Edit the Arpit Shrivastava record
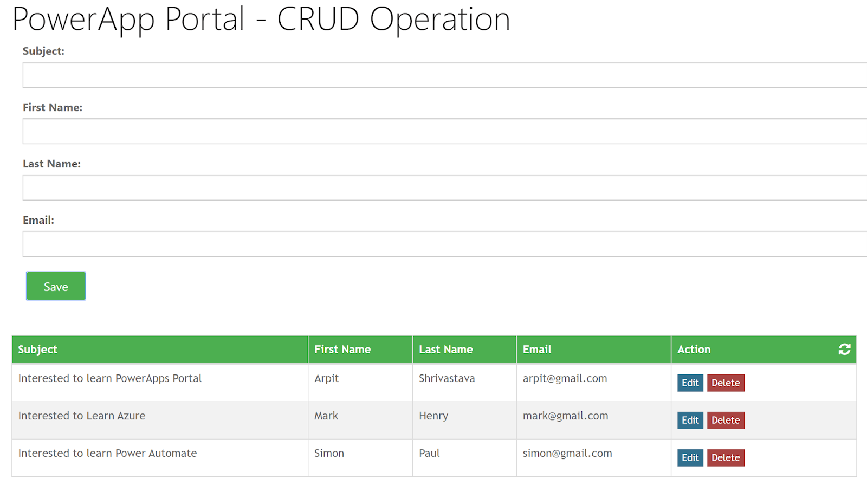Screen dimensions: 867x504 tap(690, 383)
